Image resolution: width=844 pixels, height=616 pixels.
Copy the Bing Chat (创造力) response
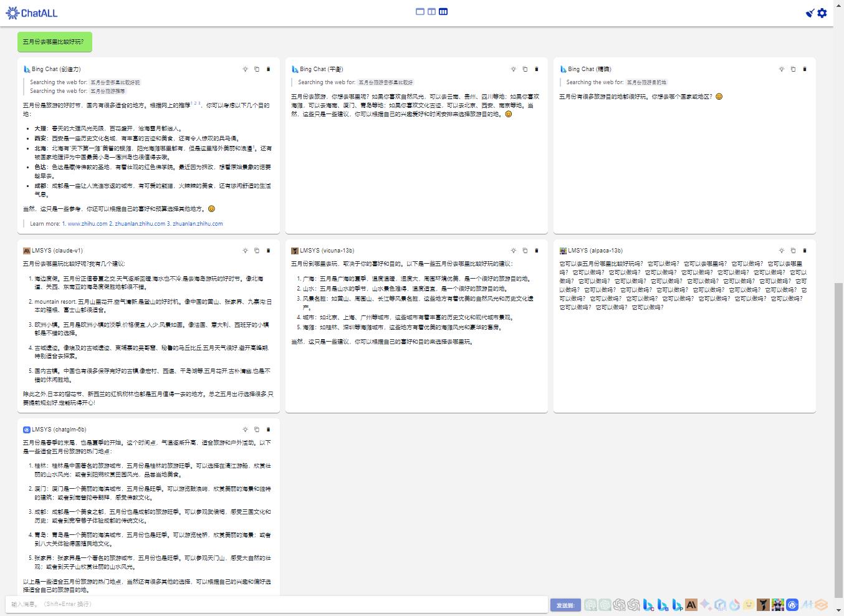pyautogui.click(x=256, y=69)
